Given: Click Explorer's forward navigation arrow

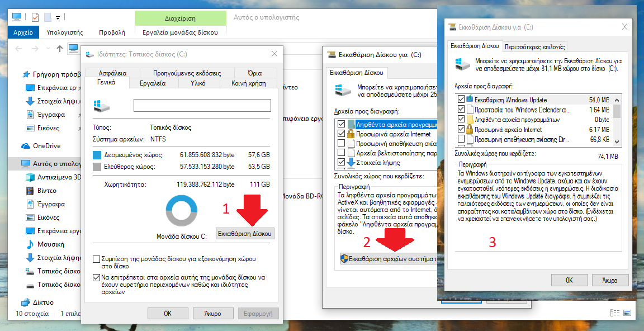Looking at the screenshot, I should point(35,49).
